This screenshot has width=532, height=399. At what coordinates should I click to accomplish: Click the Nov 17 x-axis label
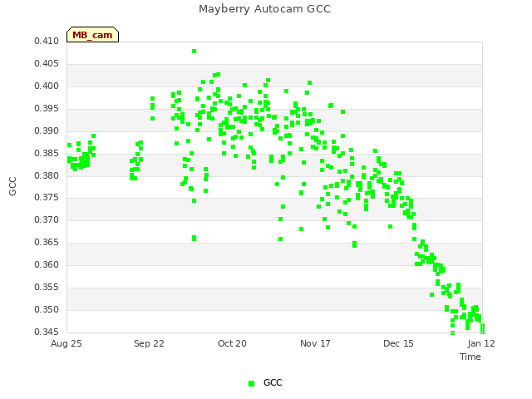[x=315, y=343]
